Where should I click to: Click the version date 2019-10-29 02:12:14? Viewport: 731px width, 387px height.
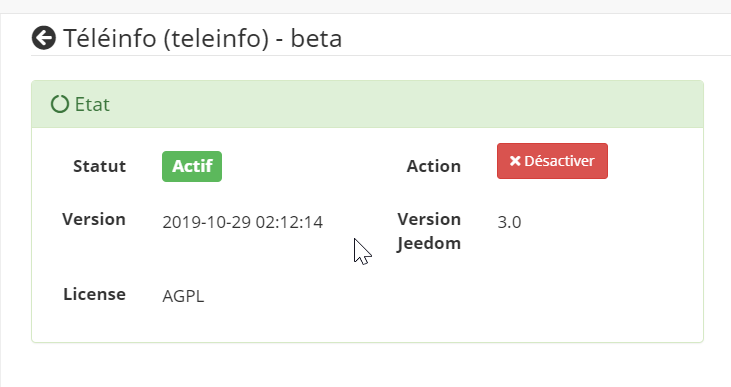pyautogui.click(x=242, y=222)
